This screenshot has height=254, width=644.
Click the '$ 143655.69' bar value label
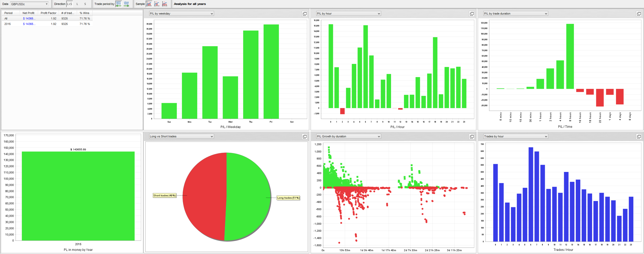(x=78, y=150)
